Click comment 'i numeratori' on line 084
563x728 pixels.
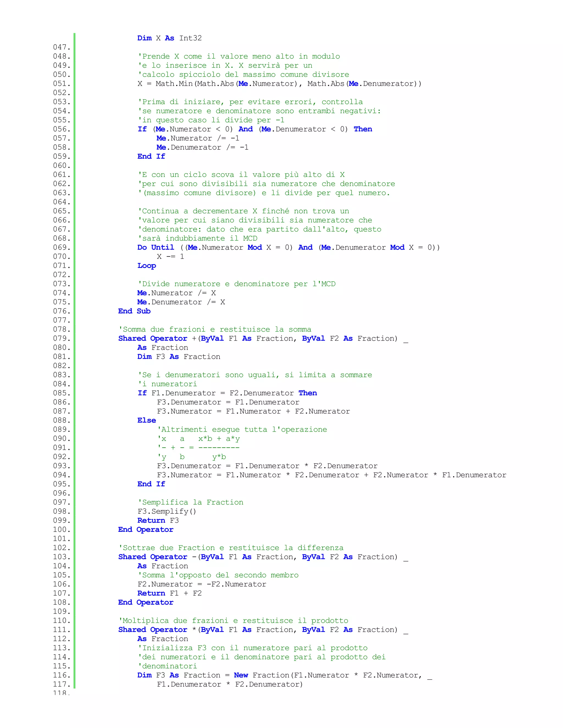pos(167,384)
